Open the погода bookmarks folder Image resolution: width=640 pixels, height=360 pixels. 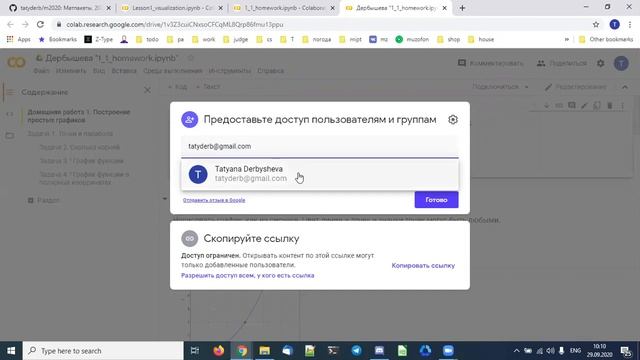(317, 40)
